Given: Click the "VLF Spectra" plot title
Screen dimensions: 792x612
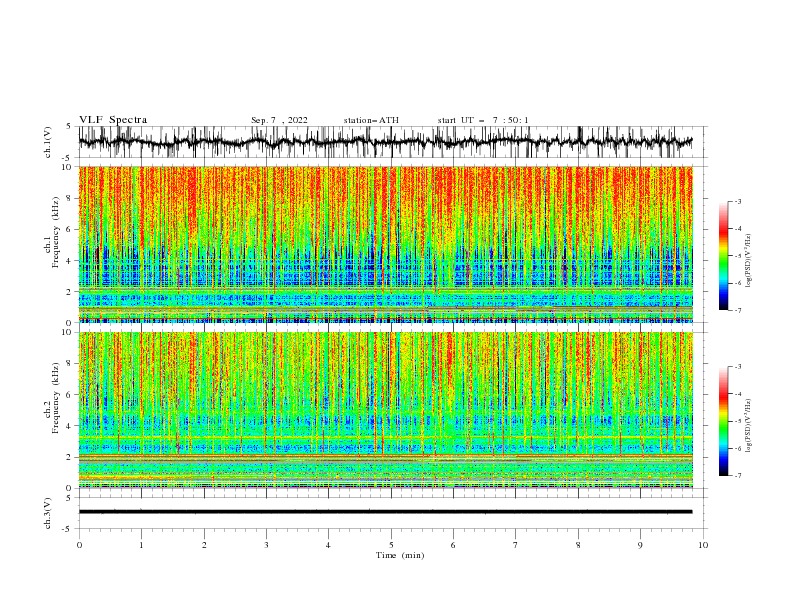Looking at the screenshot, I should 113,120.
